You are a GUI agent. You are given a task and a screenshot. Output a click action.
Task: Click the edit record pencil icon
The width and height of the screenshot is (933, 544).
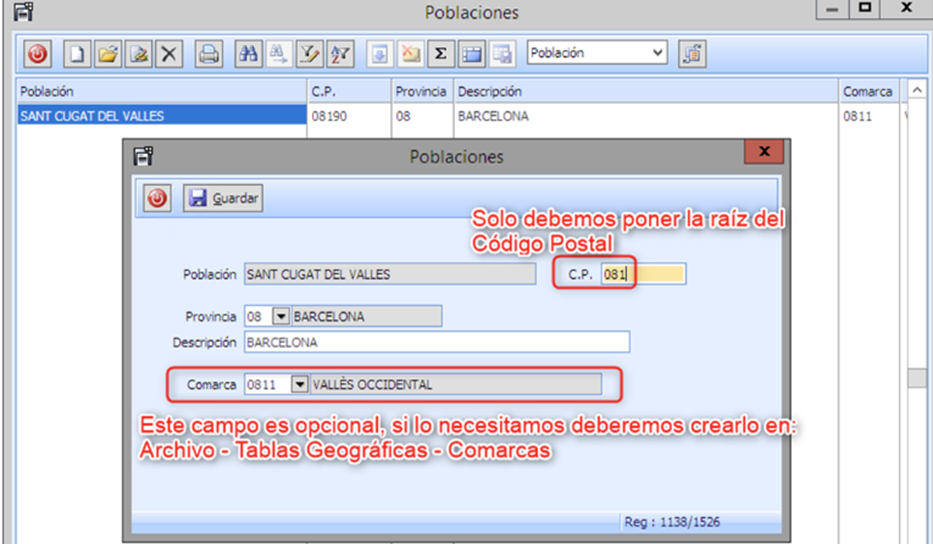(139, 54)
